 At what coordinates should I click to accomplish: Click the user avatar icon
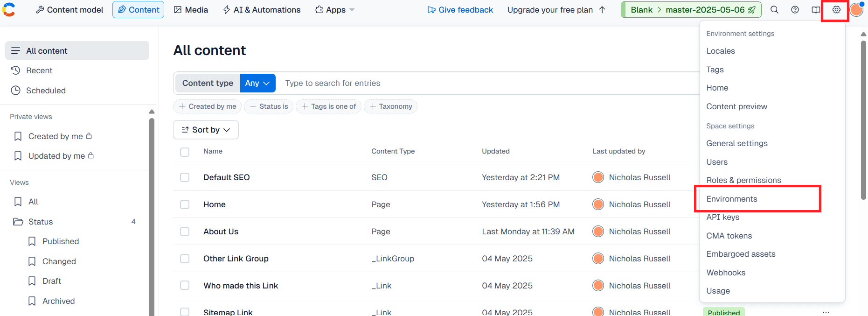coord(856,10)
